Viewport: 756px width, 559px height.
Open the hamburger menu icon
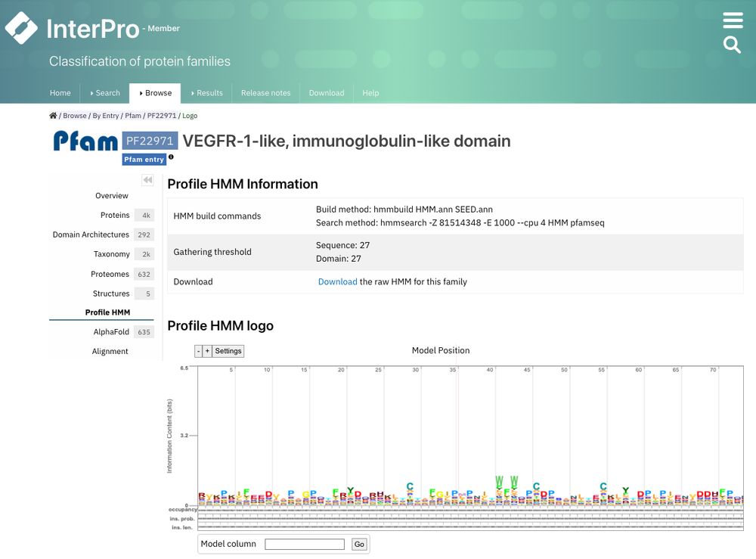[733, 20]
